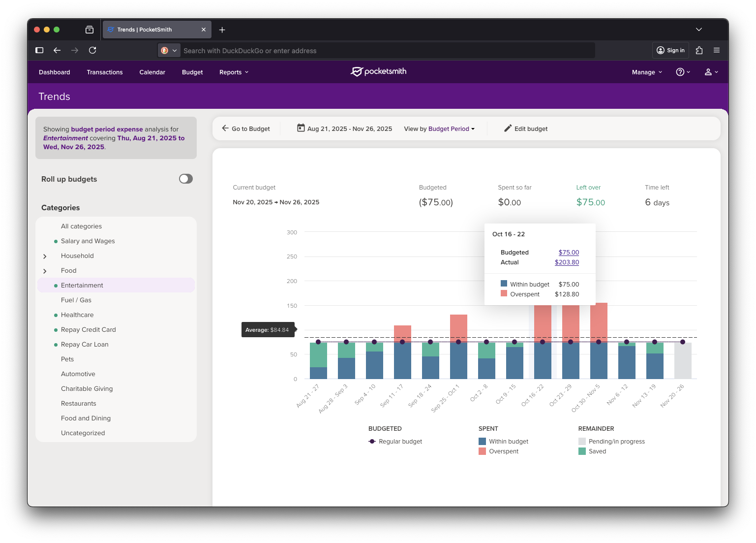Expand the Food category
Screen dimensions: 756x543
click(45, 271)
